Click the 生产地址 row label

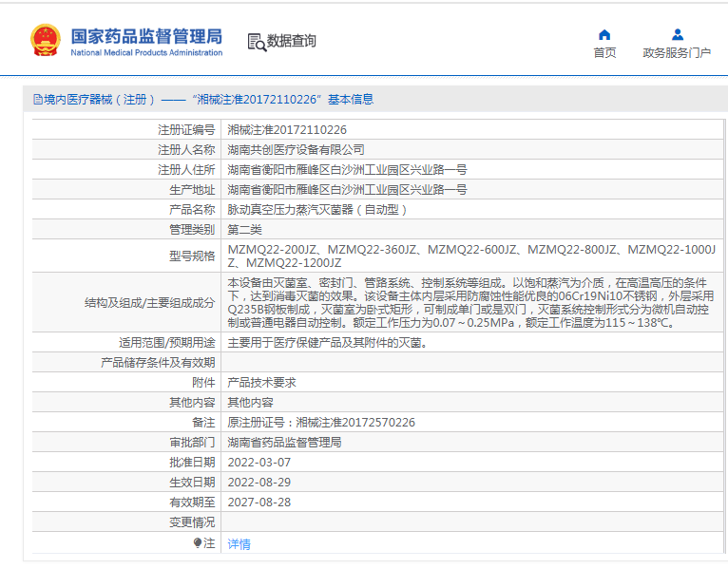pyautogui.click(x=192, y=189)
